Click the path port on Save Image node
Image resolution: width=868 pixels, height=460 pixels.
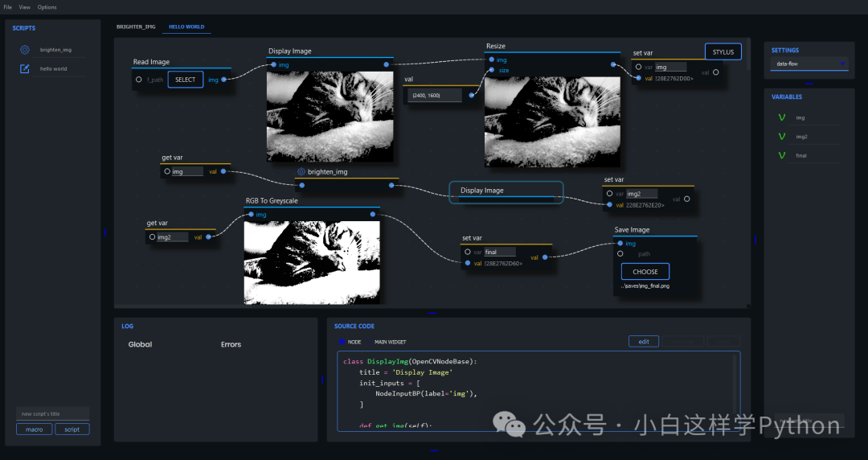pos(620,254)
